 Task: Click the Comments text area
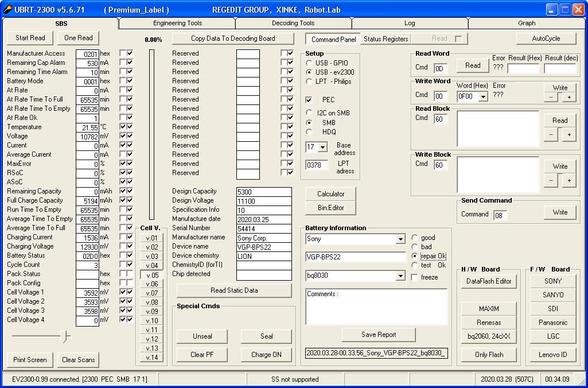[376, 306]
